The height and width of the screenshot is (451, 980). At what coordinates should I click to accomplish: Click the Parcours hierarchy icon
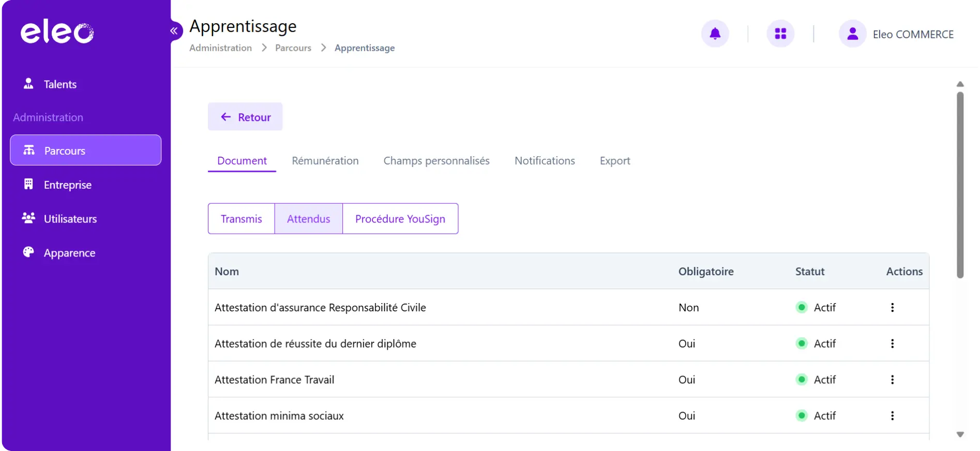(29, 150)
